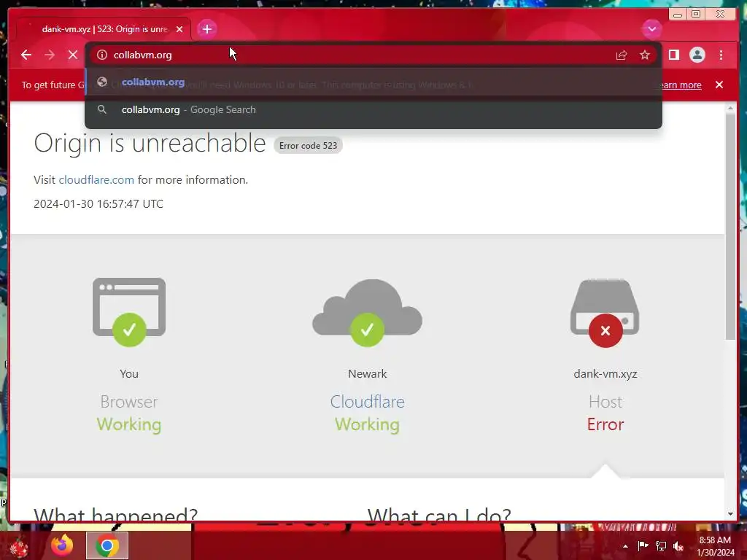Stop loading the page with the X button
Image resolution: width=747 pixels, height=560 pixels.
[73, 55]
